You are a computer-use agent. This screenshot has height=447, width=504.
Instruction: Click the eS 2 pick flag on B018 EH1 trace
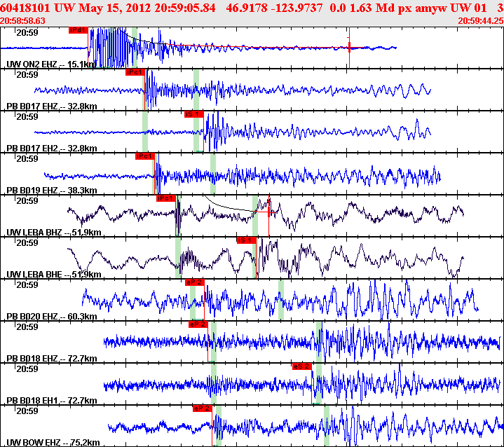(302, 366)
